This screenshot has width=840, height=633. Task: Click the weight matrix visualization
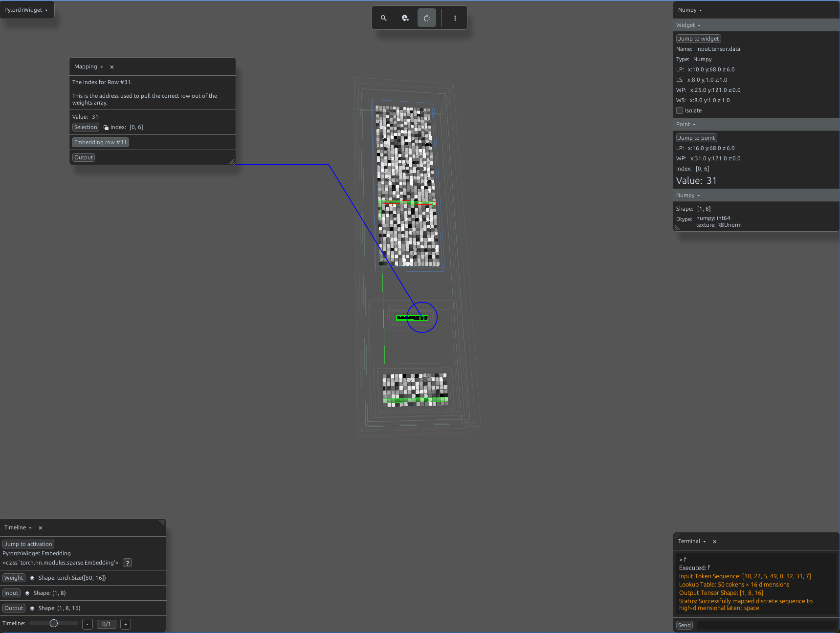click(x=407, y=186)
